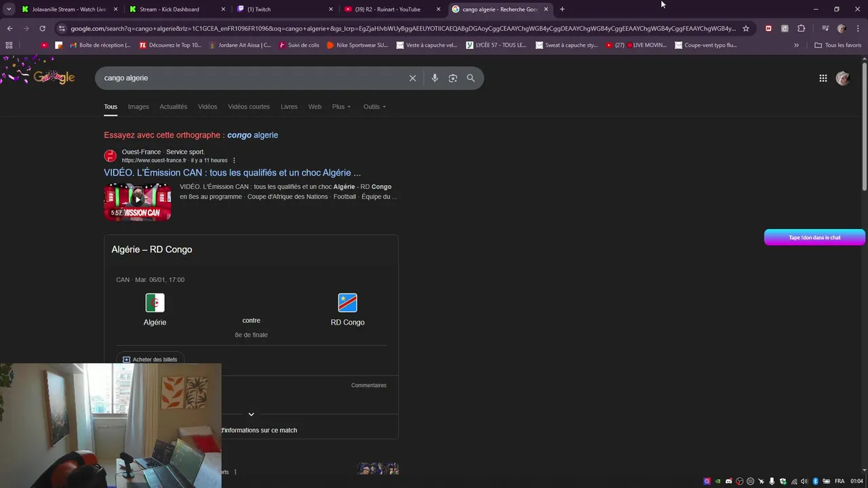Open the Wi-Fi network tray icon

(x=794, y=481)
